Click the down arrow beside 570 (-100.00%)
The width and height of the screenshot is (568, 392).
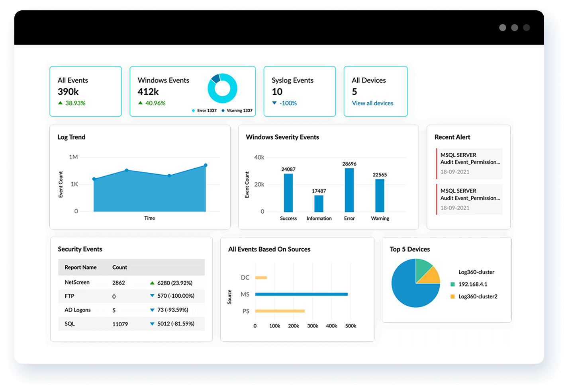pos(152,296)
